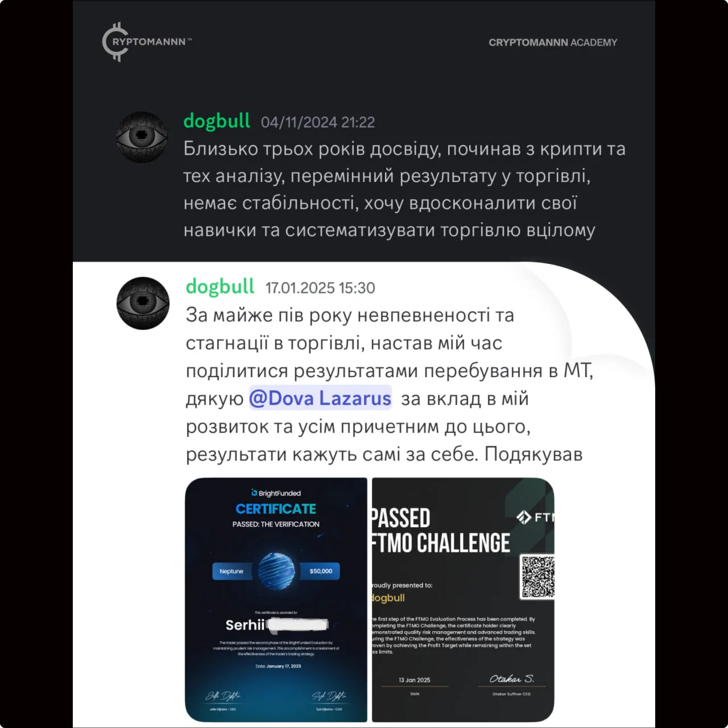Click the Neptune planet graphic
This screenshot has width=728, height=728.
point(276,571)
